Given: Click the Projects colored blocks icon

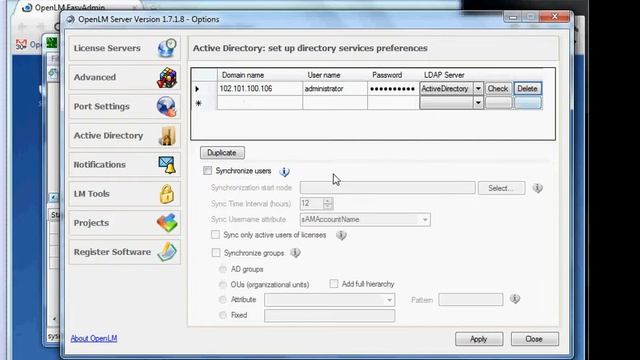Looking at the screenshot, I should [167, 223].
